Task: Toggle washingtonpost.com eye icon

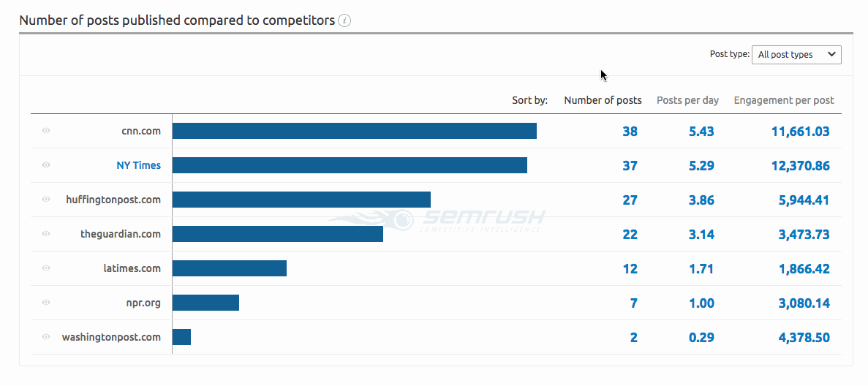Action: click(46, 337)
